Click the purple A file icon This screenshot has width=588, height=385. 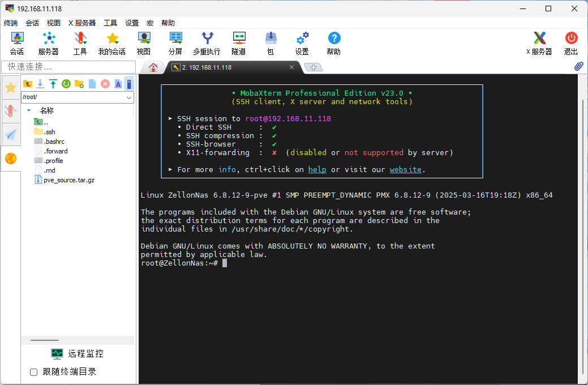118,84
